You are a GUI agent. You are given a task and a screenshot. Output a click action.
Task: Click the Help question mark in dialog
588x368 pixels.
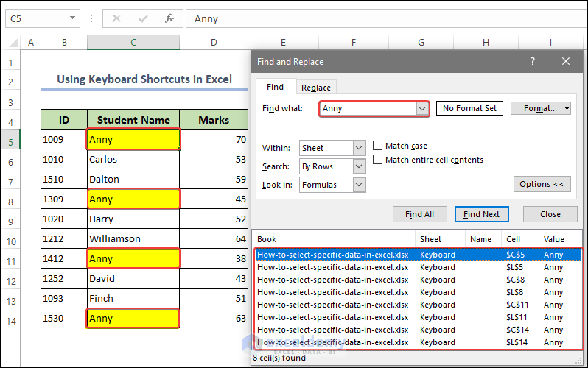tap(533, 62)
